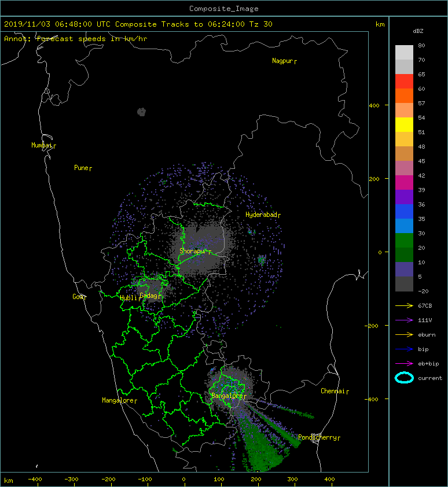Select the green 30 dBZ swatch
The width and height of the screenshot is (448, 487).
point(404,240)
